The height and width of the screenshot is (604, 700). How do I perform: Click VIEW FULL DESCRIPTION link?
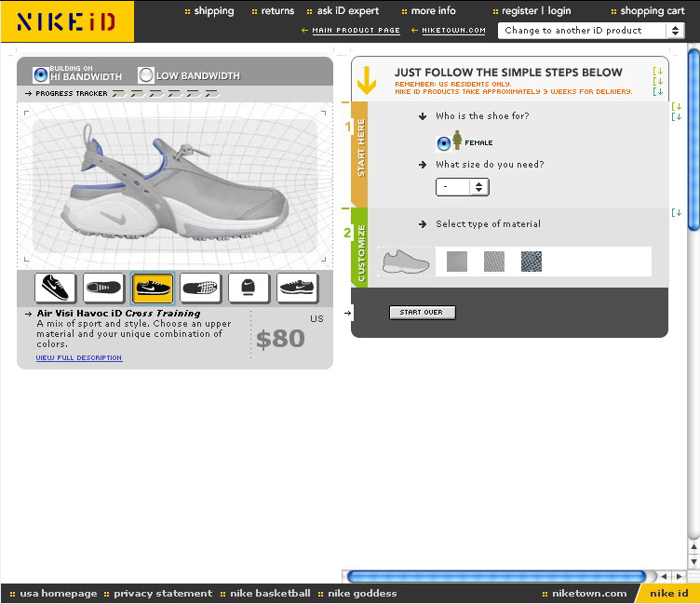pos(79,358)
